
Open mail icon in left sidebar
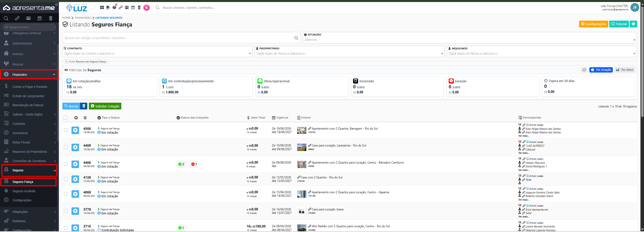(x=28, y=18)
